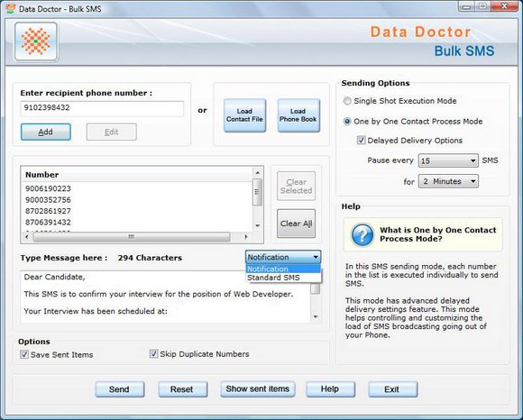
Task: Click the blue question mark help icon
Action: (362, 234)
